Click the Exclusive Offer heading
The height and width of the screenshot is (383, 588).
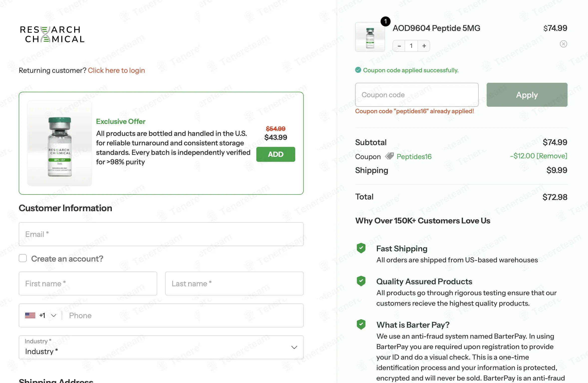click(x=121, y=121)
